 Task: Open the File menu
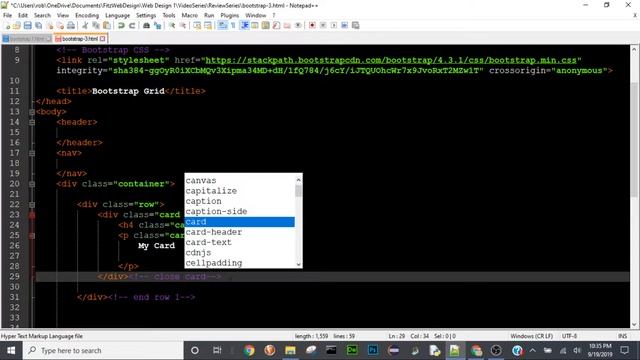7,15
